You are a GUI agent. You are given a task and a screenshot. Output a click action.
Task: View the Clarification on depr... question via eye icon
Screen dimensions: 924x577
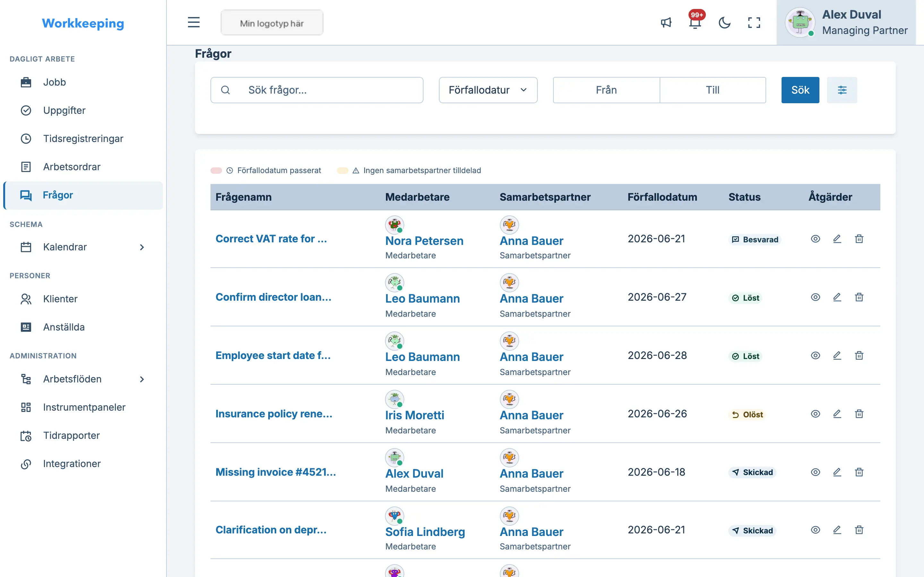(x=816, y=530)
